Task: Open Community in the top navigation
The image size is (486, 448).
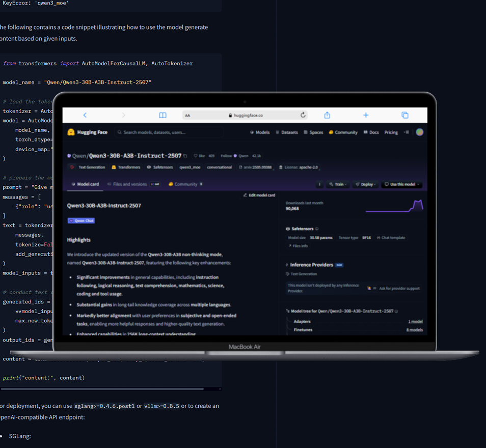Action: point(343,132)
